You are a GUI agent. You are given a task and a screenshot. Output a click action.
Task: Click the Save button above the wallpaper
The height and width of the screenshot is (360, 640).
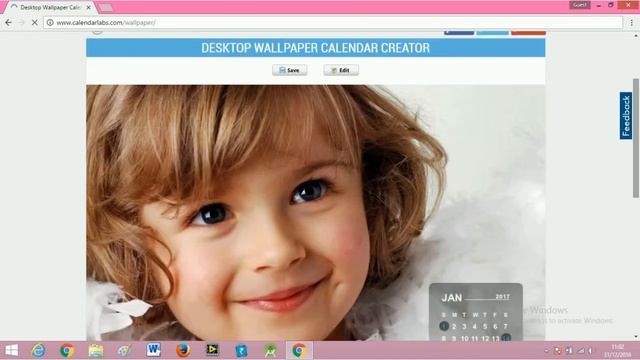click(x=290, y=70)
